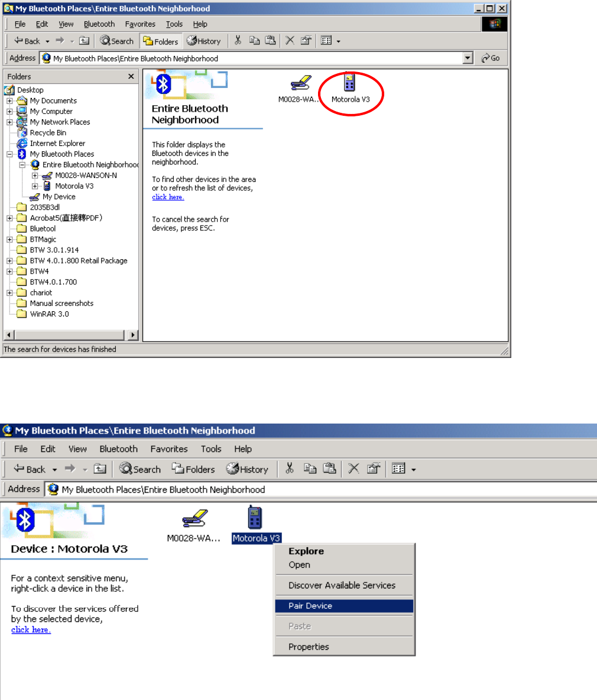Click Copy icon in upper window toolbar
This screenshot has height=700, width=597.
(x=254, y=41)
